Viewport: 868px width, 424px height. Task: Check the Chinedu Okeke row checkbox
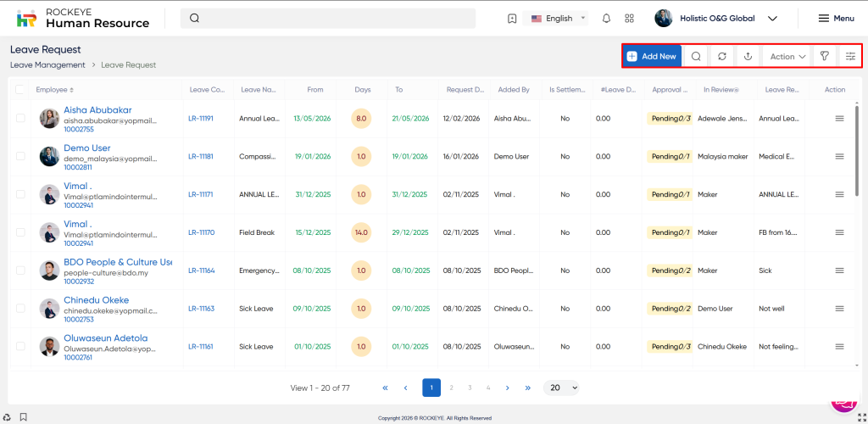click(x=21, y=309)
